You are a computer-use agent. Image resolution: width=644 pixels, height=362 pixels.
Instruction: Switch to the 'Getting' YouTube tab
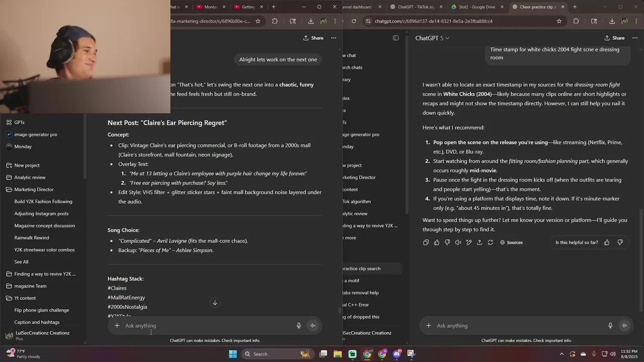coord(249,7)
